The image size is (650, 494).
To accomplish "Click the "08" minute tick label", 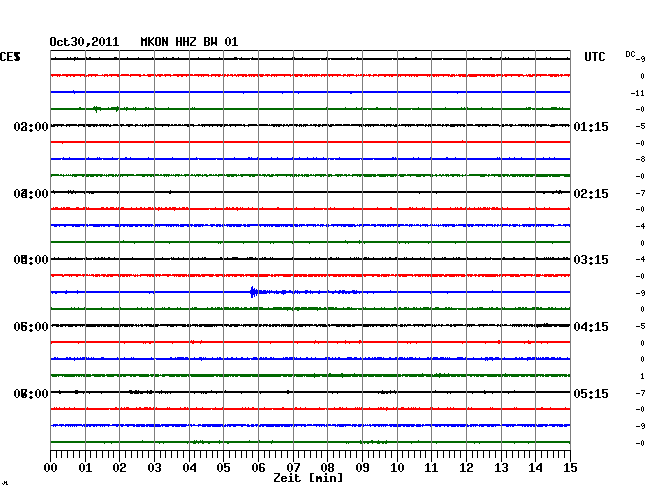I will [x=327, y=468].
